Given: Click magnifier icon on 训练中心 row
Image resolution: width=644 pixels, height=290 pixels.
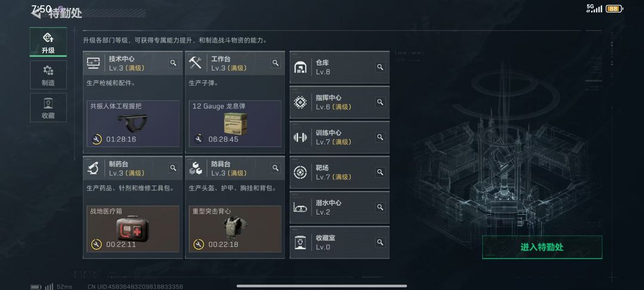Looking at the screenshot, I should [x=380, y=137].
